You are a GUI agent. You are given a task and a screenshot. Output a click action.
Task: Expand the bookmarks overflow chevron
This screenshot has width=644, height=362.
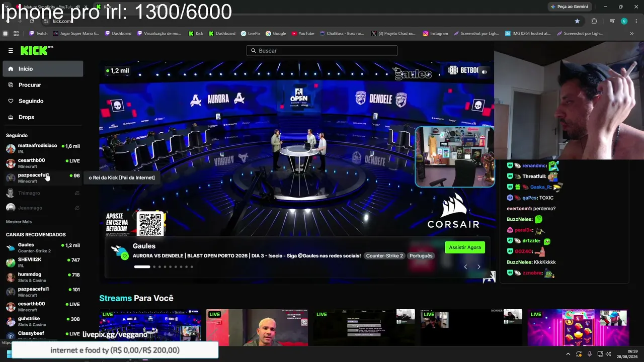click(x=632, y=34)
